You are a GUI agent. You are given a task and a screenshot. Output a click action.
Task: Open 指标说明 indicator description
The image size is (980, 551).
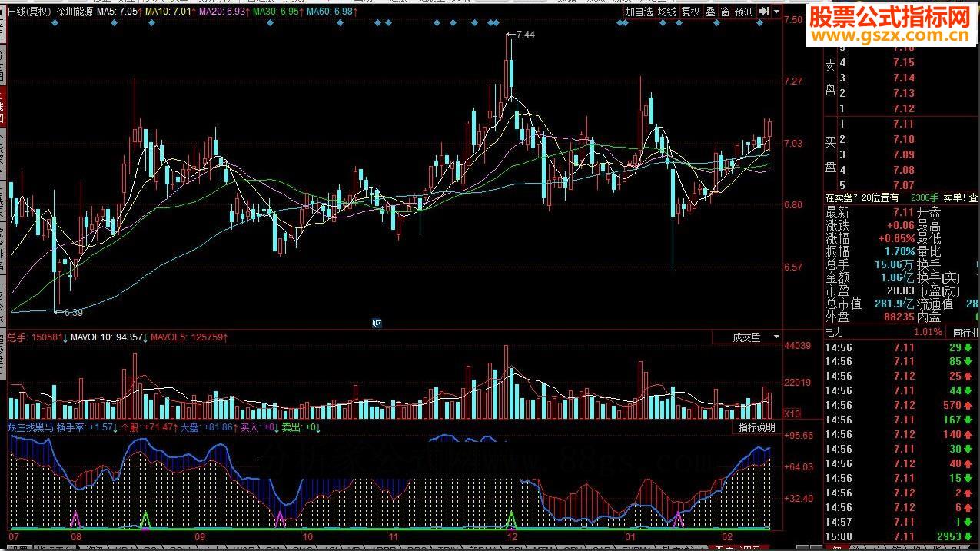point(757,427)
